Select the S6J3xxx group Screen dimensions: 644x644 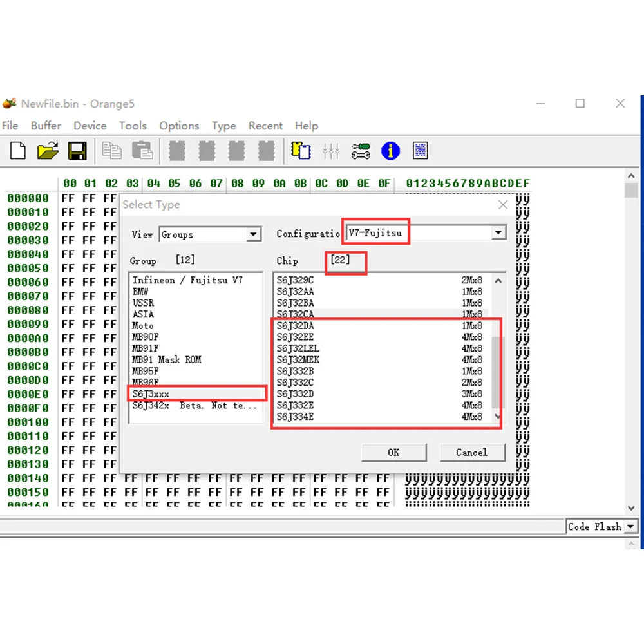click(x=151, y=393)
